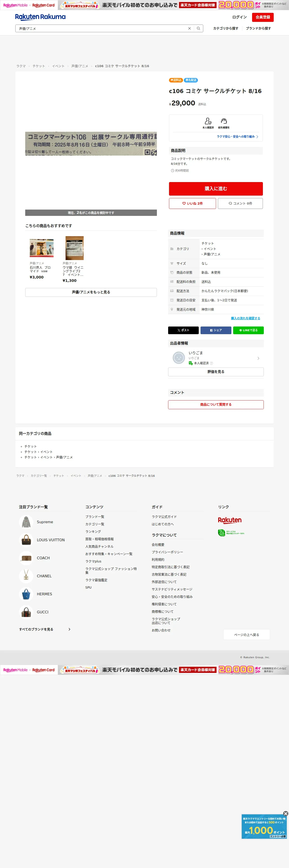289x868 pixels.
Task: Click お問い合わせ footer link
Action: point(161,630)
